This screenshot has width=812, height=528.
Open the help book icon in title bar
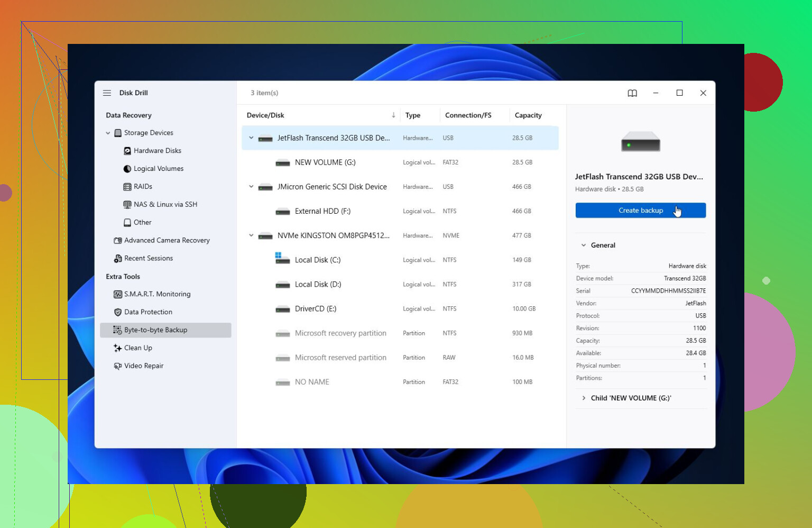(x=632, y=93)
